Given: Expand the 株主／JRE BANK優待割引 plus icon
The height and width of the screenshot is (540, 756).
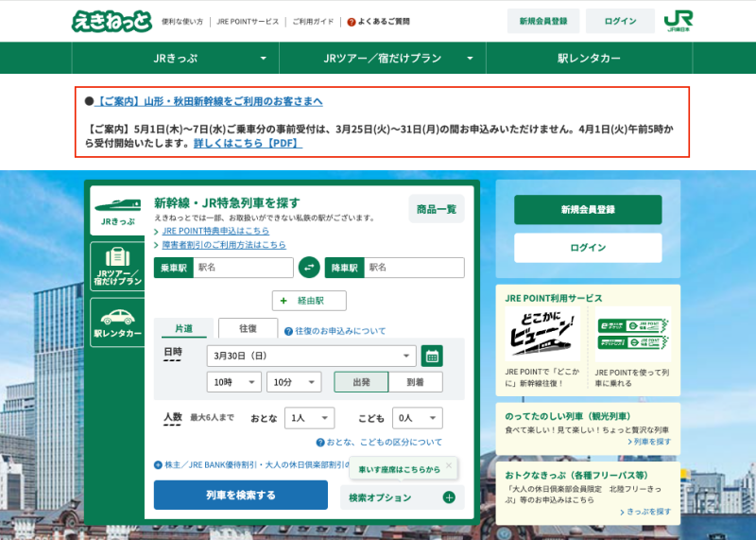Looking at the screenshot, I should click(158, 465).
